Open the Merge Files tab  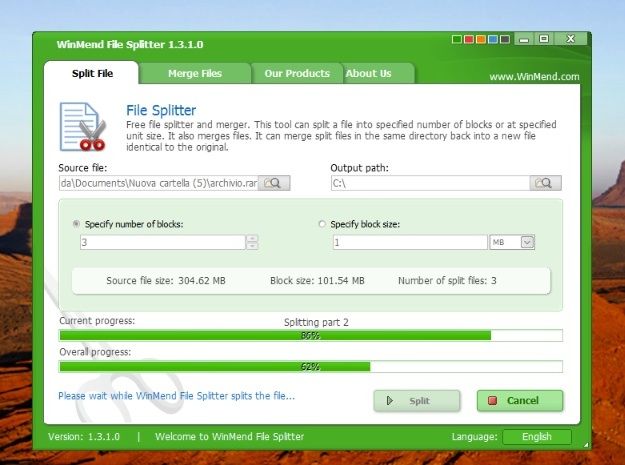(195, 73)
